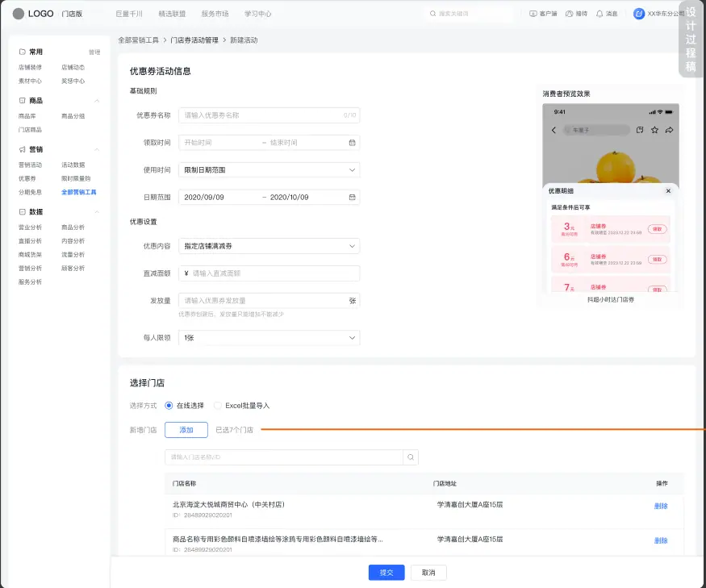This screenshot has width=706, height=588.
Task: Click the 请输入门店名称/ID search input
Action: [284, 457]
